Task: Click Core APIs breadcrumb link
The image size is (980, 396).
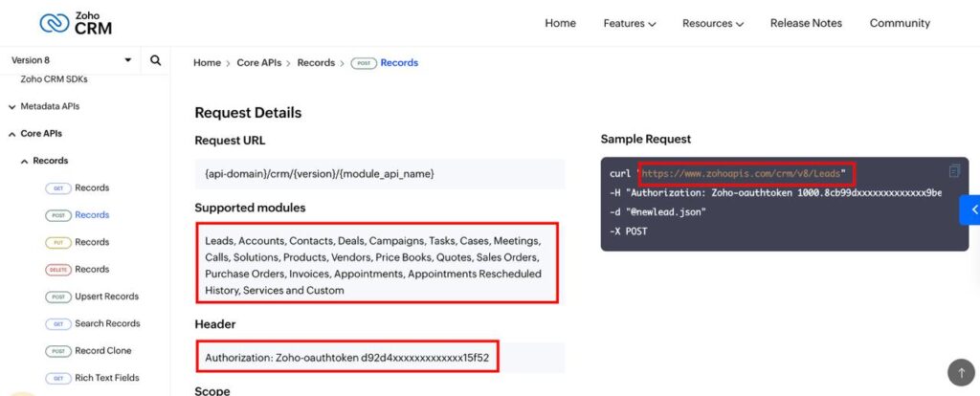Action: [258, 63]
